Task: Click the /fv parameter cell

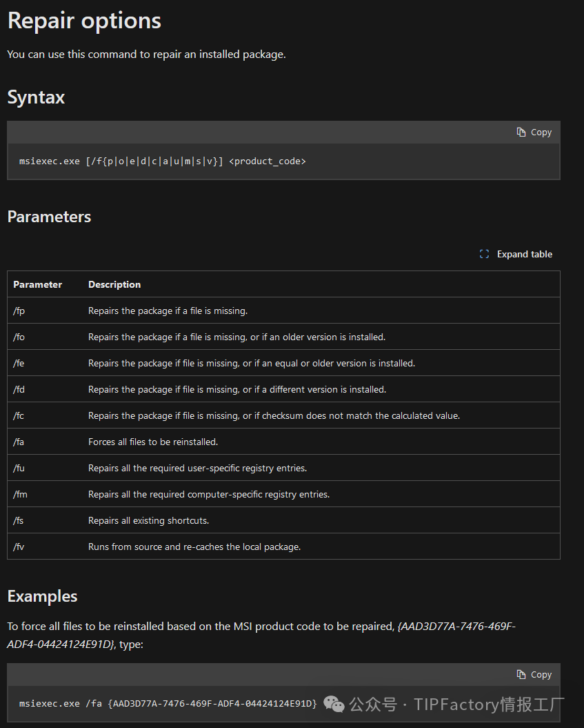Action: 19,547
